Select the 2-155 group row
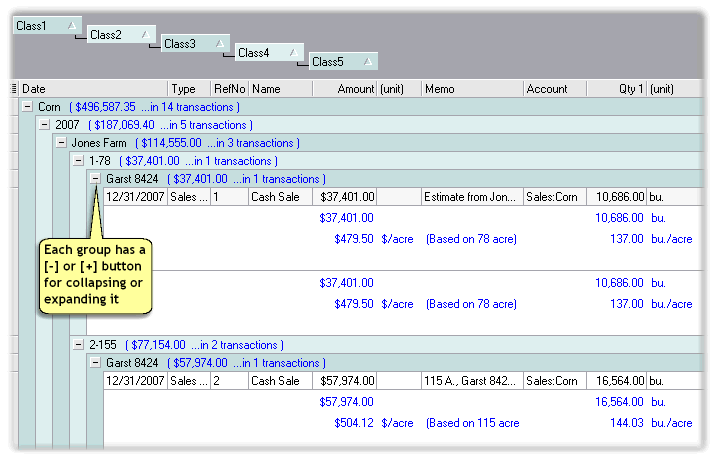This screenshot has height=462, width=716. click(386, 344)
